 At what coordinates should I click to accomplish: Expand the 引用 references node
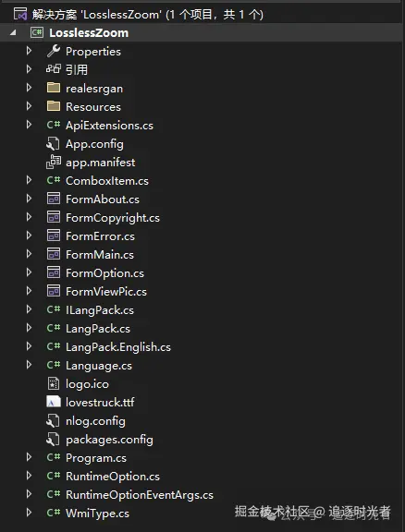tap(30, 69)
